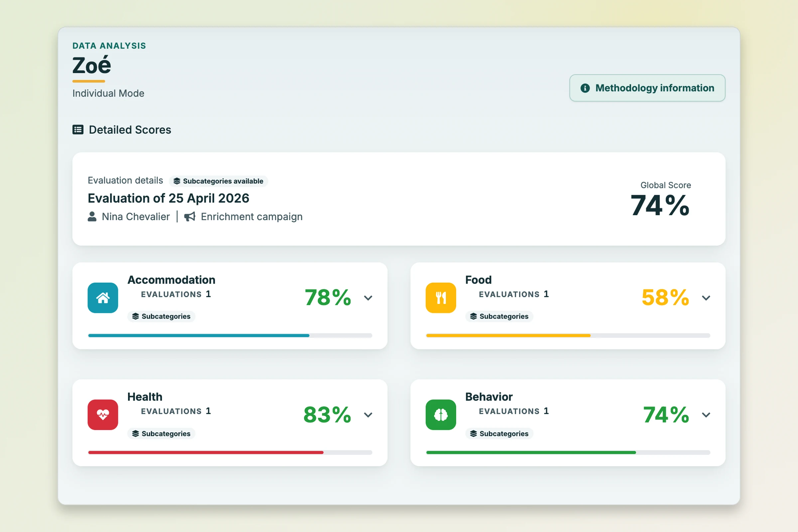The image size is (798, 532).
Task: Click the Global Score label
Action: point(666,185)
